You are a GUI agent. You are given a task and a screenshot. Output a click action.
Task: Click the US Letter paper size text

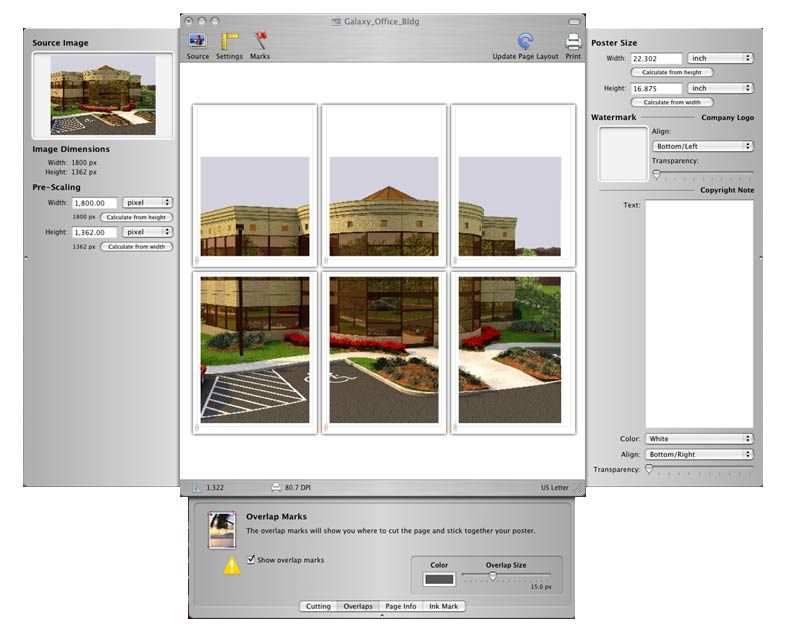pyautogui.click(x=555, y=487)
